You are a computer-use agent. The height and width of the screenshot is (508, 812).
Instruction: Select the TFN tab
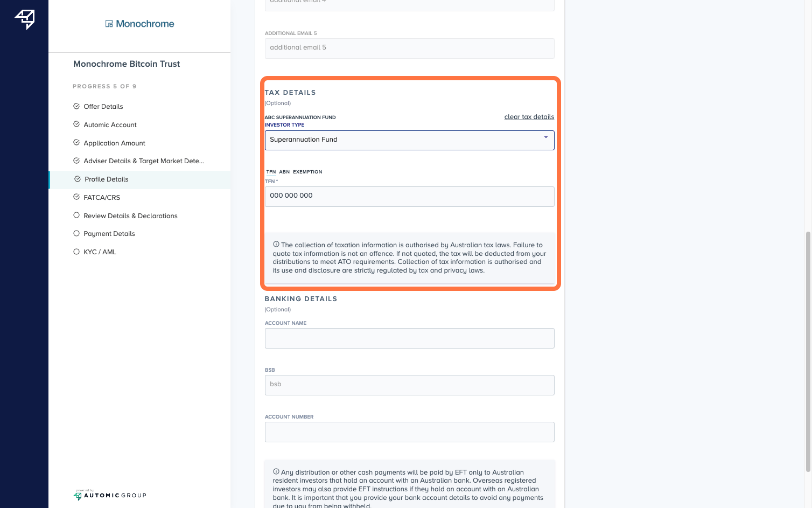click(271, 172)
